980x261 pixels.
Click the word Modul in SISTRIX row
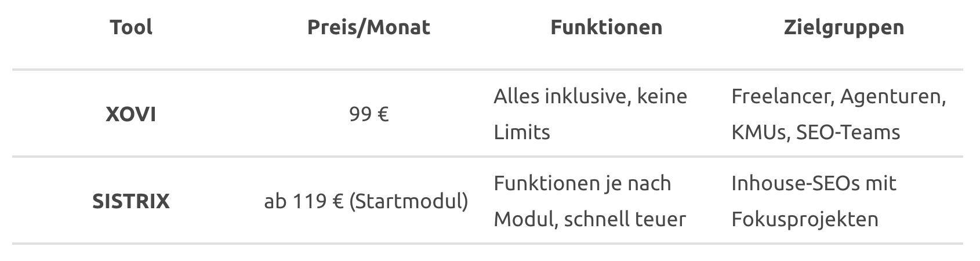[525, 219]
